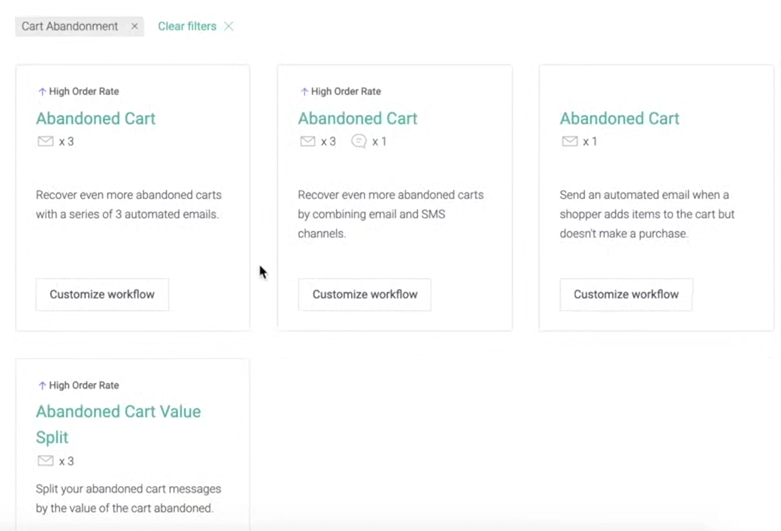This screenshot has height=531, width=781.
Task: Click the up-arrow icon in Value Split card
Action: [42, 385]
